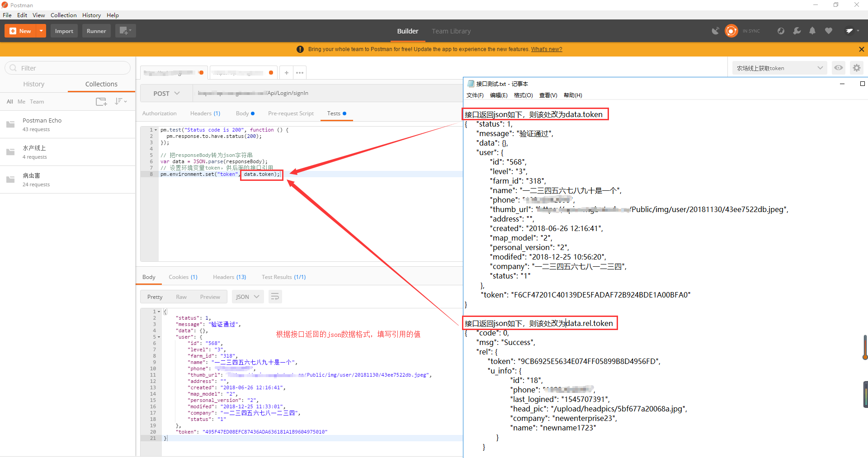
Task: Open the What's new? link
Action: tap(547, 49)
